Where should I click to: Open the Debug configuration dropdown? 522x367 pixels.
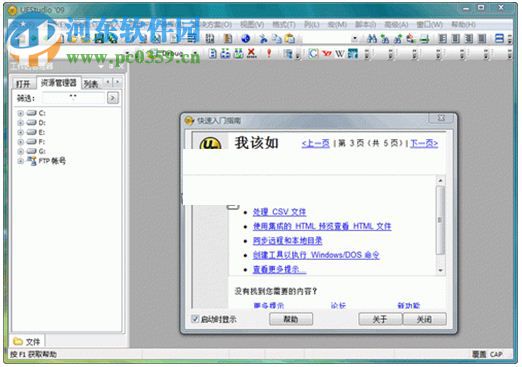(195, 53)
